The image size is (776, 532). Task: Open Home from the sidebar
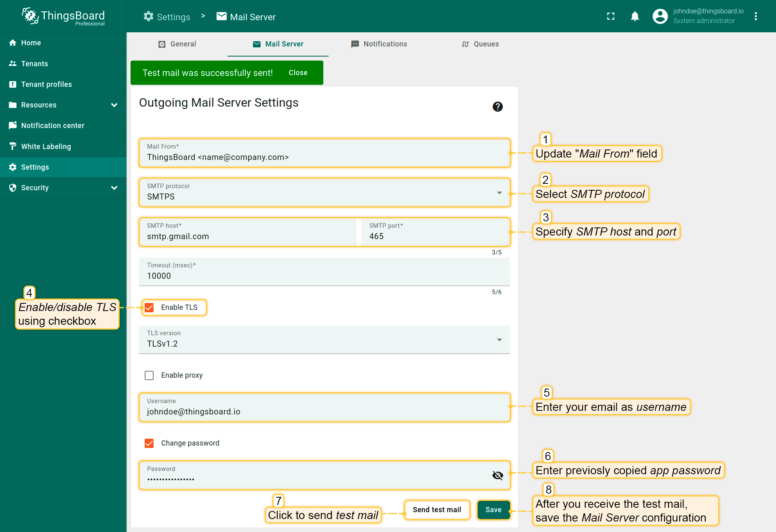(31, 43)
